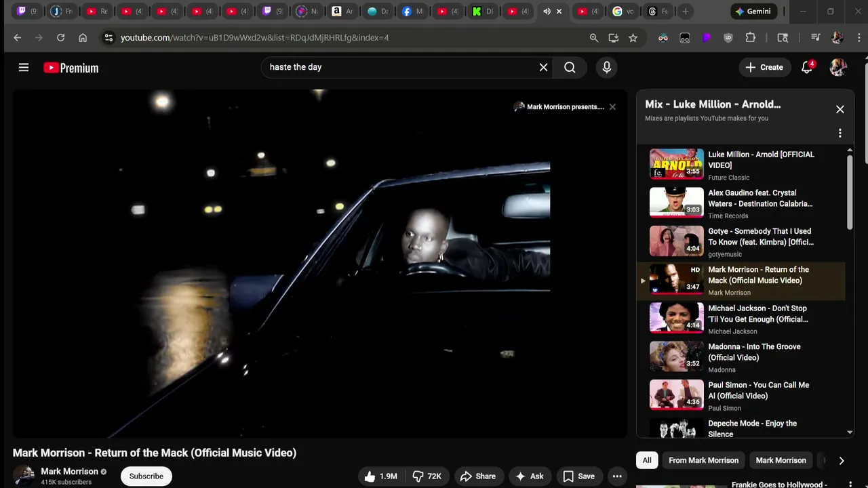Bookmark this page with the star

pyautogui.click(x=633, y=38)
